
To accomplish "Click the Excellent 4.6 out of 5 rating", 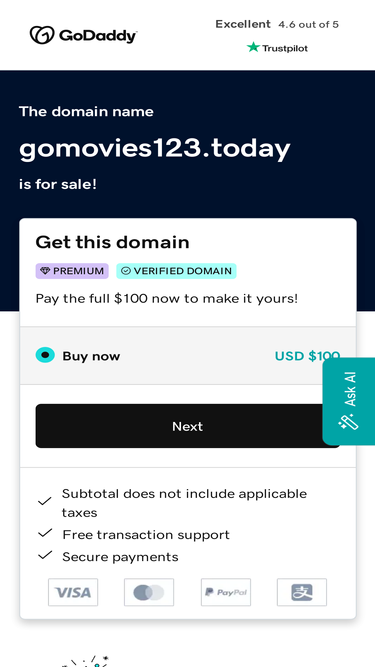I will tap(277, 24).
